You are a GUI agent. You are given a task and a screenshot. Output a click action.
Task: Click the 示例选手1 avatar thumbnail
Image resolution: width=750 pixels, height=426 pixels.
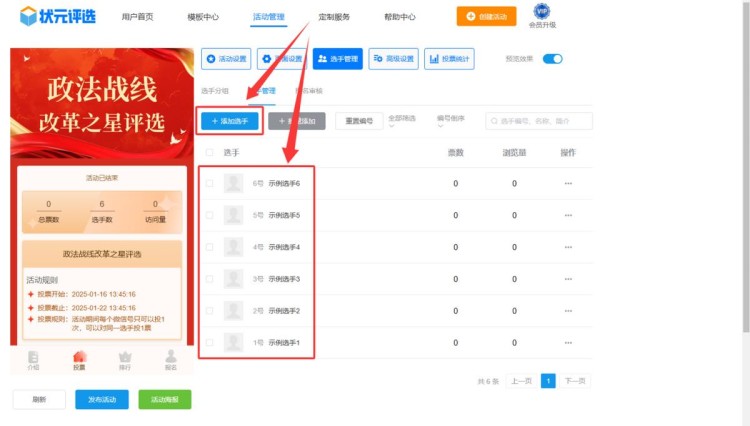tap(233, 343)
